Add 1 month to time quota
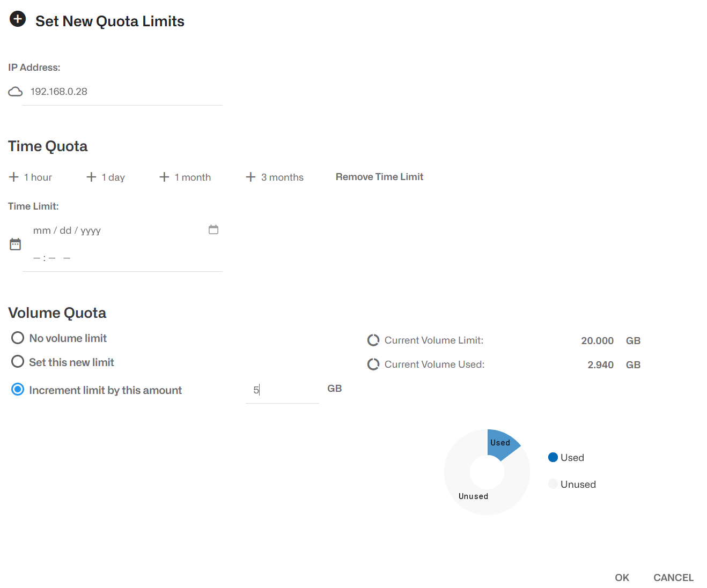Viewport: 707px width, 588px height. tap(185, 177)
